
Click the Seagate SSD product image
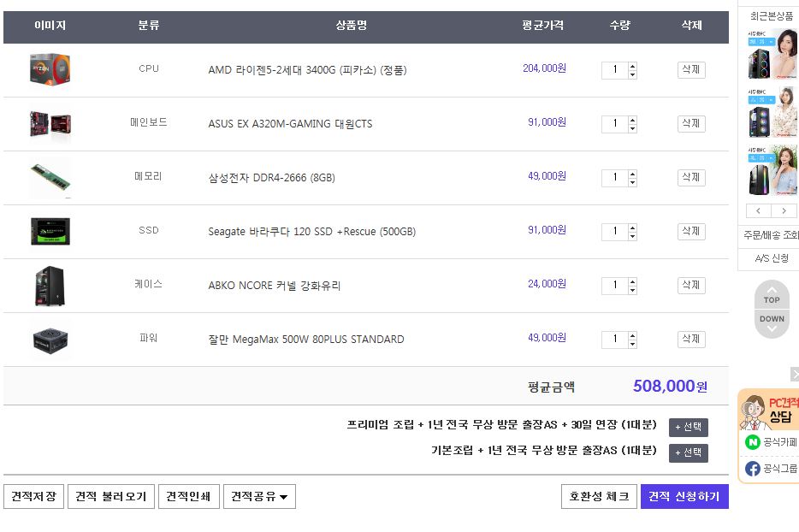coord(50,231)
